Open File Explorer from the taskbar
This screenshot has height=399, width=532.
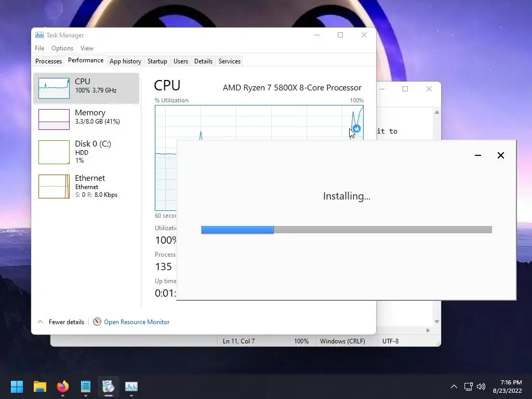39,387
